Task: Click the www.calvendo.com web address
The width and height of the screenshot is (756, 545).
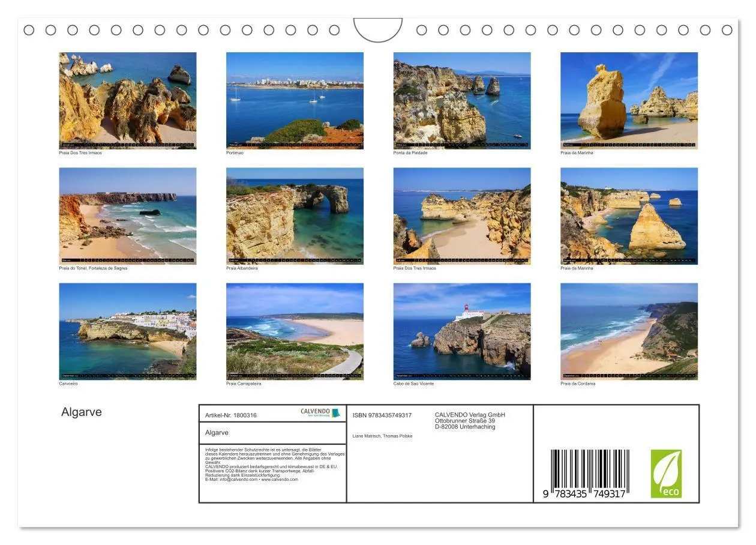Action: pyautogui.click(x=280, y=480)
